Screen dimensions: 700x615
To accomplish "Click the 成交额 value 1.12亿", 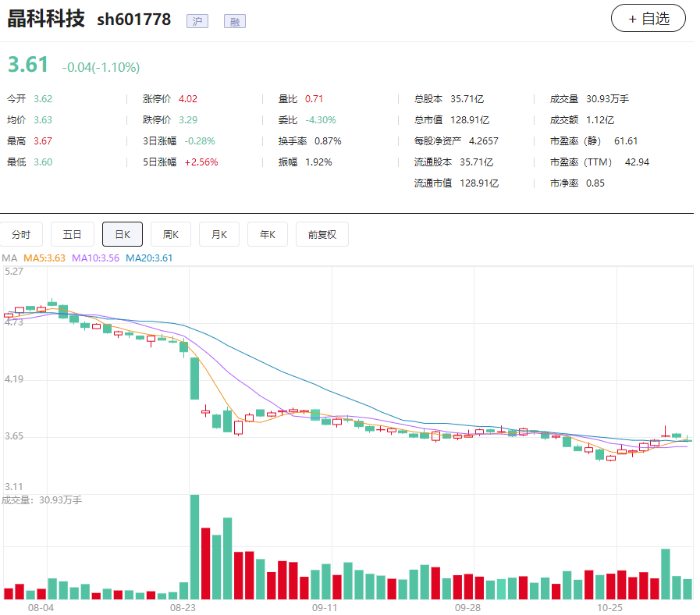I will click(600, 119).
